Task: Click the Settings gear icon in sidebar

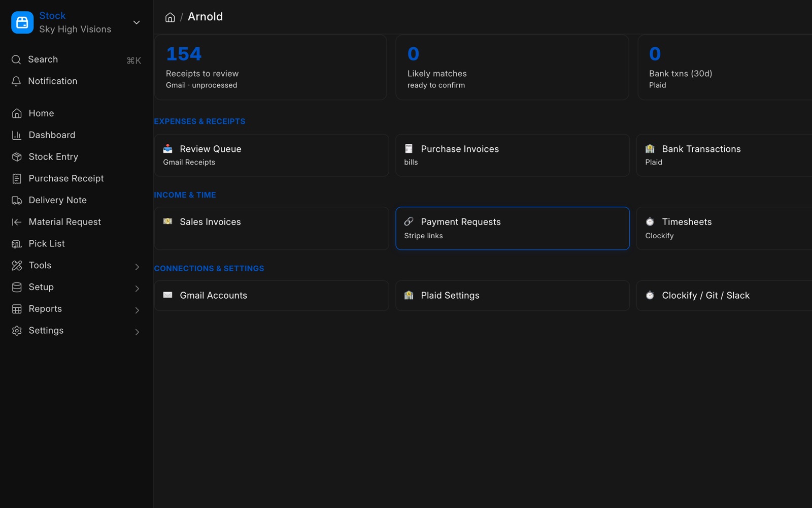Action: coord(17,331)
